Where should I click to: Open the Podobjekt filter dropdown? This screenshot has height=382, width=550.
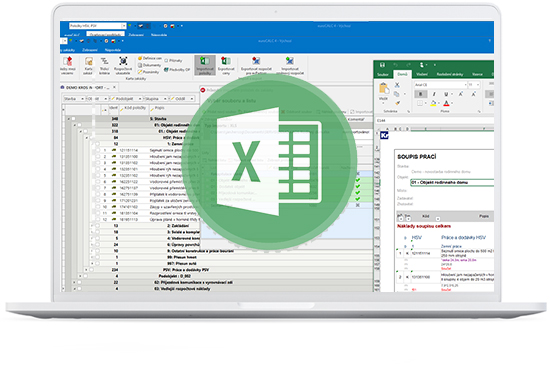pyautogui.click(x=127, y=99)
